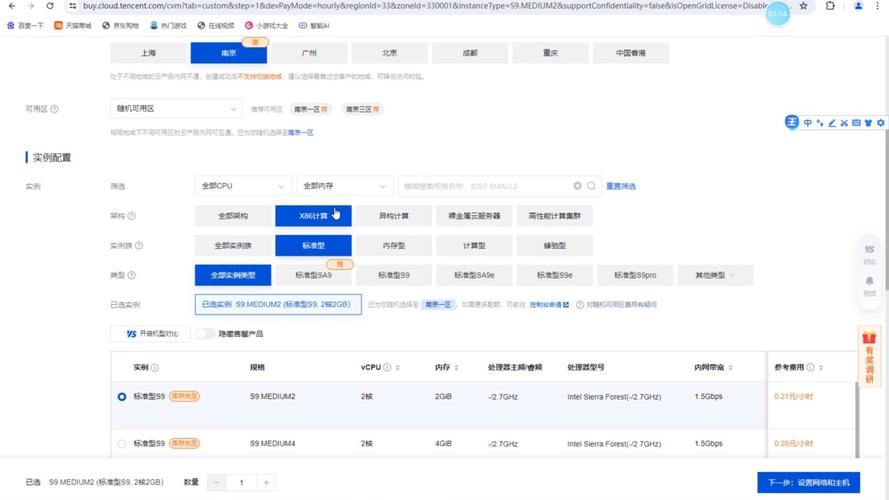Click 下一步：设置网络和主机 button
The image size is (889, 500).
pyautogui.click(x=808, y=482)
